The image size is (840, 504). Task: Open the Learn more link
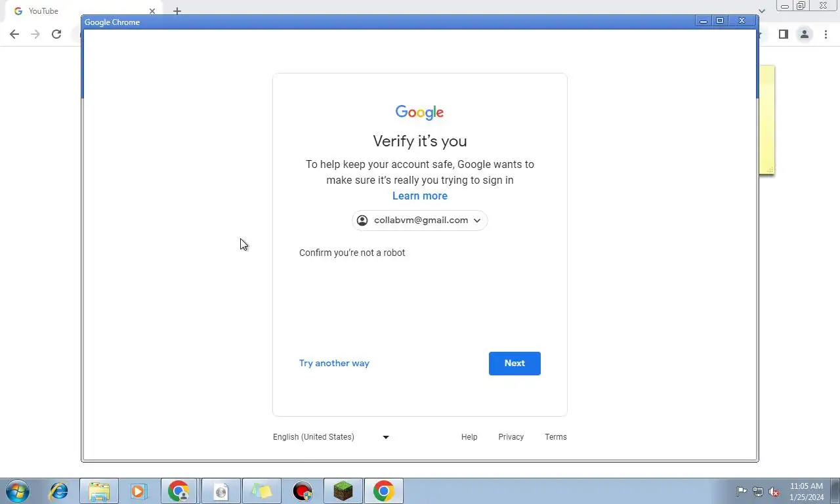click(420, 196)
